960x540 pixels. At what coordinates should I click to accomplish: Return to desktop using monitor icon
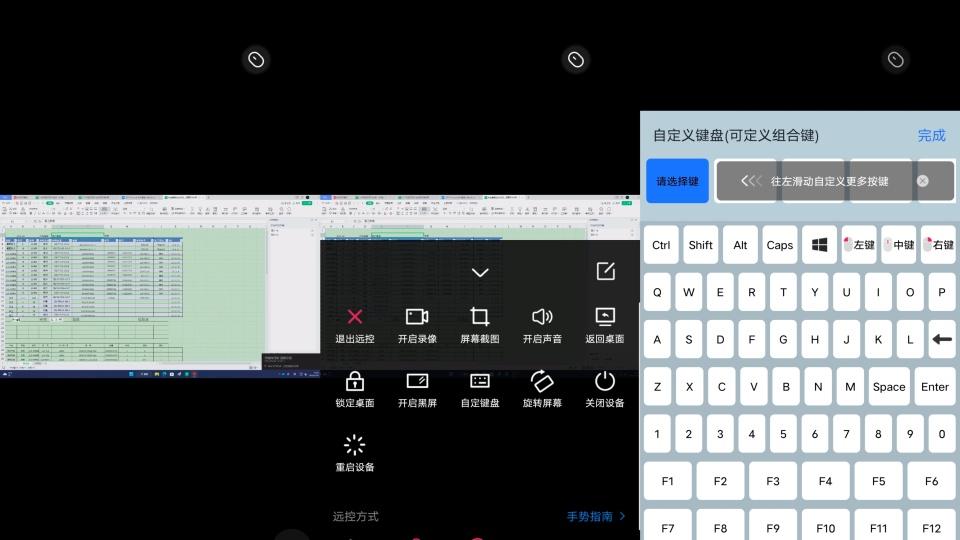[x=605, y=317]
